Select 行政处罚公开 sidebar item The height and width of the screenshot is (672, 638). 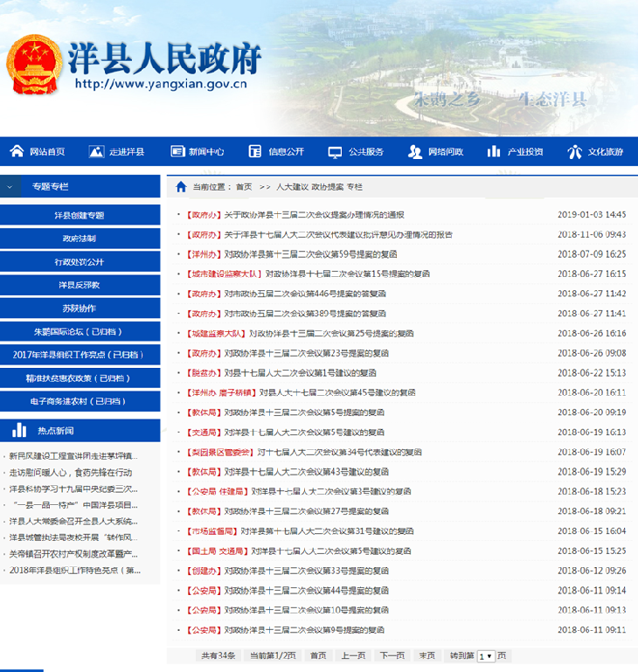(80, 261)
